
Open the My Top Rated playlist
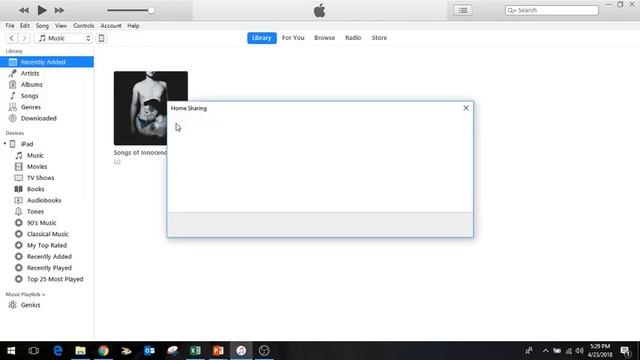coord(47,245)
